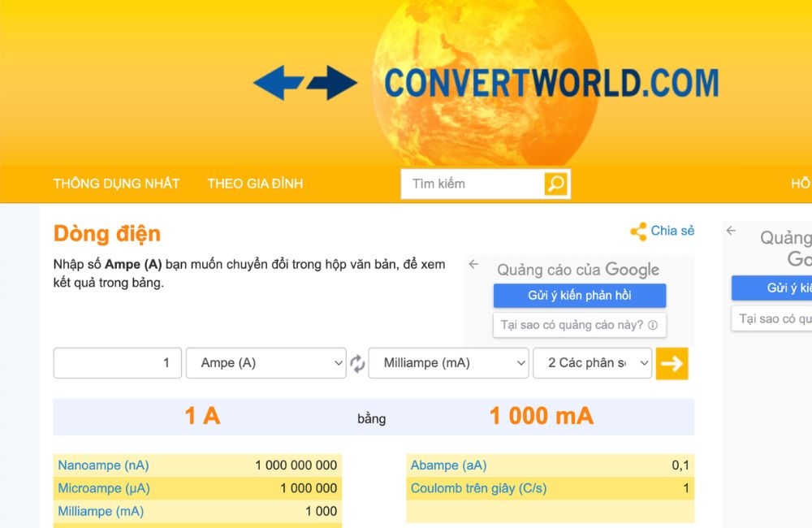Click sidebar Tại sao có quảng ad button
This screenshot has width=812, height=528.
coord(771,318)
